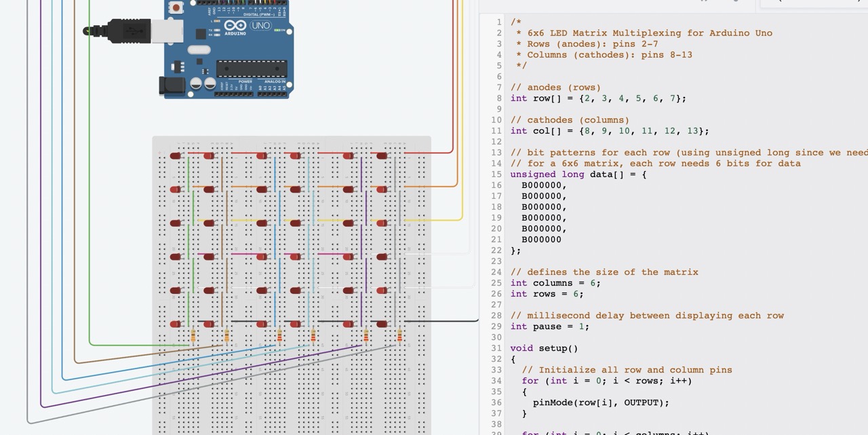The width and height of the screenshot is (868, 435).
Task: Click the Arduino infinity logo
Action: click(x=235, y=26)
